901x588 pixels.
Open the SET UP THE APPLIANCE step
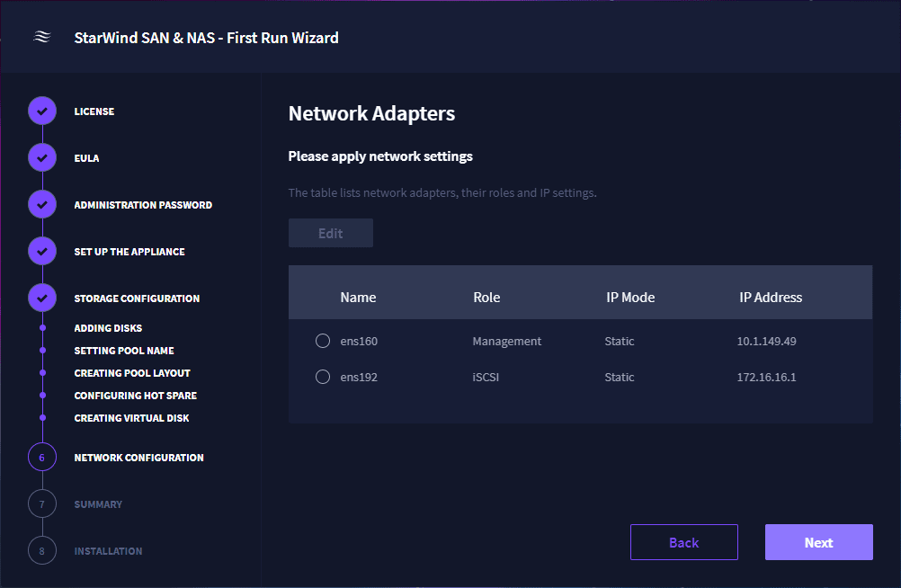pos(129,252)
